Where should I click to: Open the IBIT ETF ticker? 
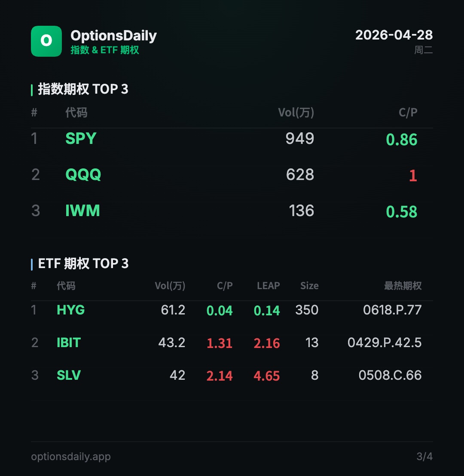click(69, 343)
